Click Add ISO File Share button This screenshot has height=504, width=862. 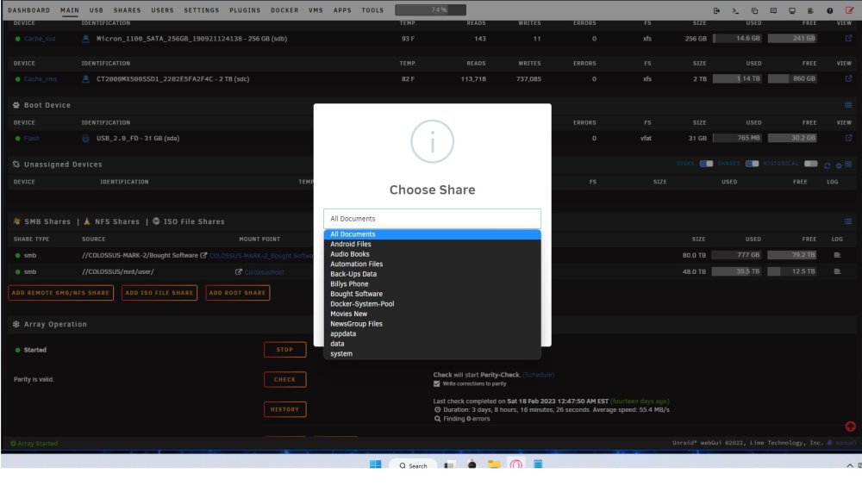(159, 293)
